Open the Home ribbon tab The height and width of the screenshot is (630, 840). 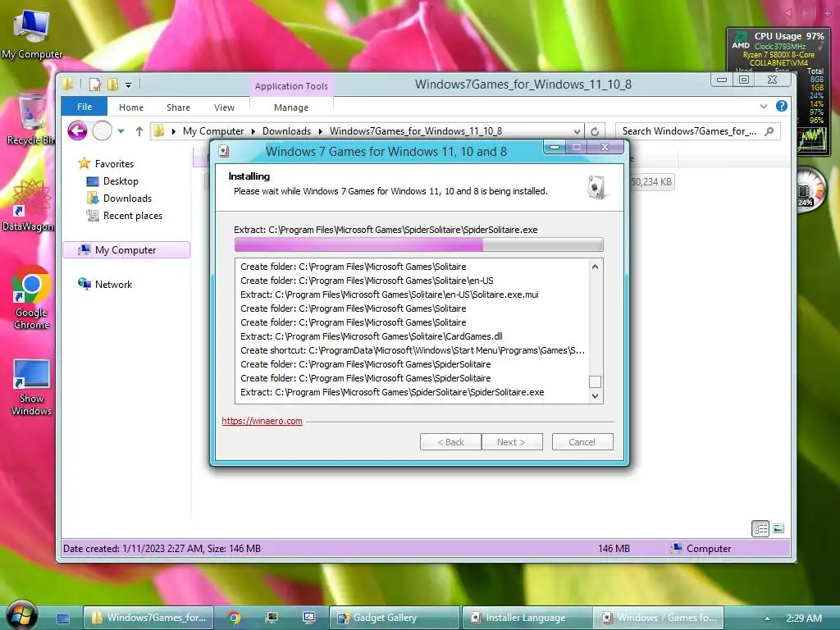(131, 107)
